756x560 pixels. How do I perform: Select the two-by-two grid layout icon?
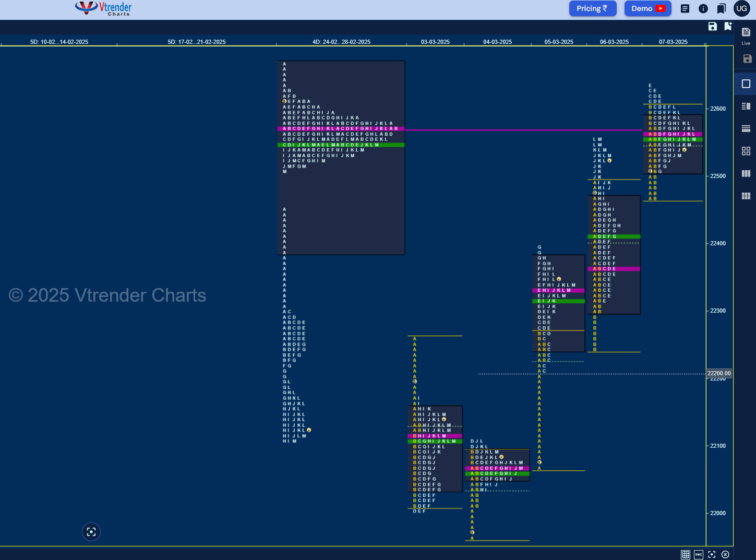click(x=746, y=151)
